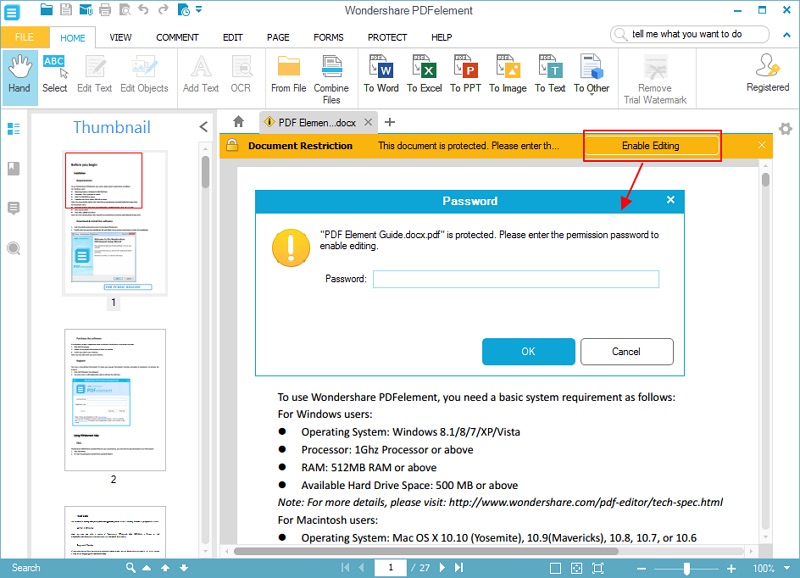
Task: Click the 'tell me what you want to do' box
Action: pos(689,34)
